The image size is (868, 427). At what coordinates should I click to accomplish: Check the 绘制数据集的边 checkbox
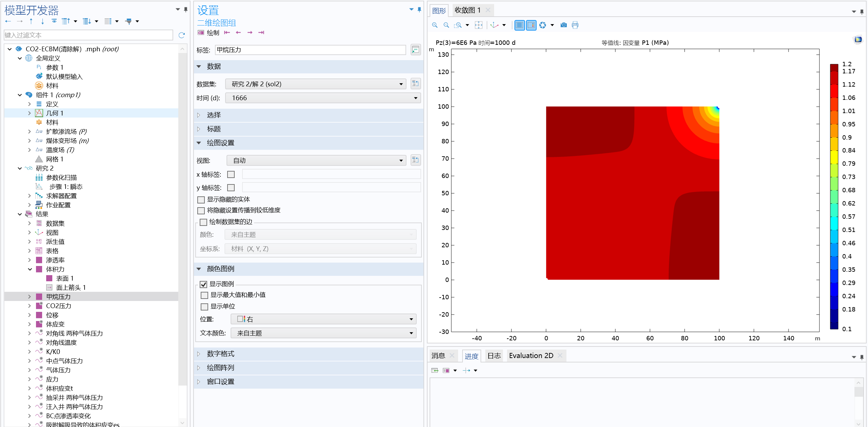coord(203,222)
